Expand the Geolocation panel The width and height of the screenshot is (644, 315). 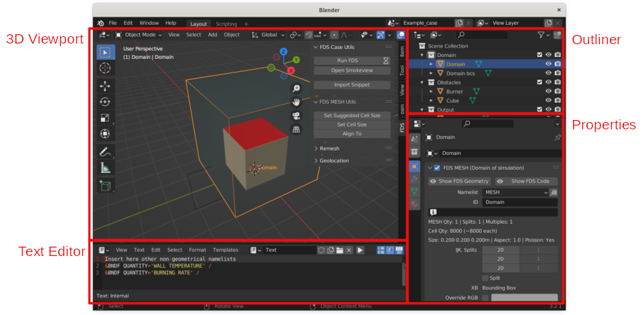tap(316, 161)
